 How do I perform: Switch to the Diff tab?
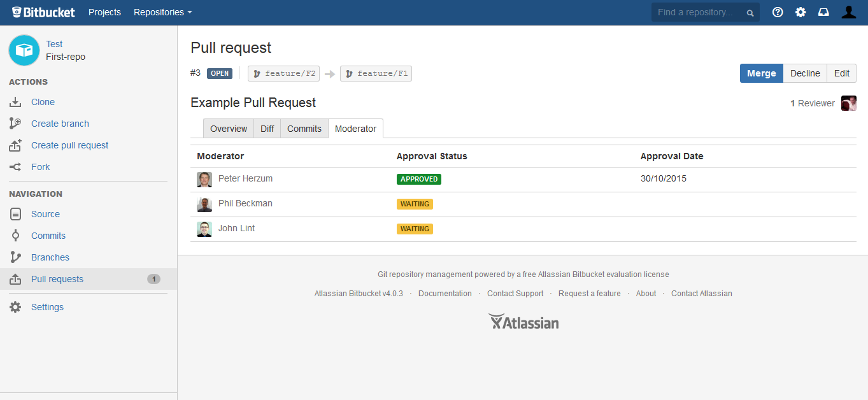[267, 129]
